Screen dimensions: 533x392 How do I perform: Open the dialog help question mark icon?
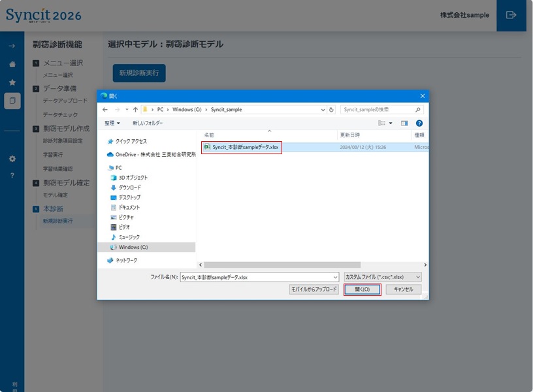click(x=419, y=123)
